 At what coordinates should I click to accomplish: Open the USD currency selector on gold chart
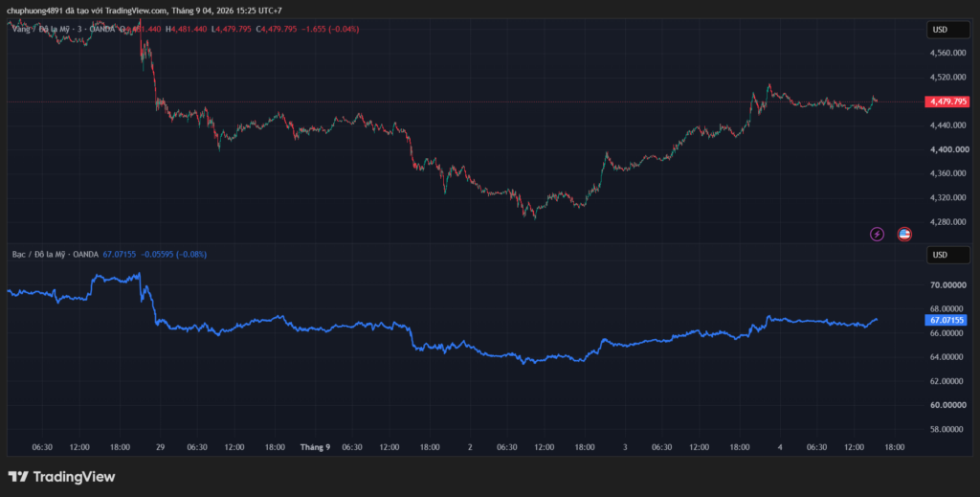(947, 30)
